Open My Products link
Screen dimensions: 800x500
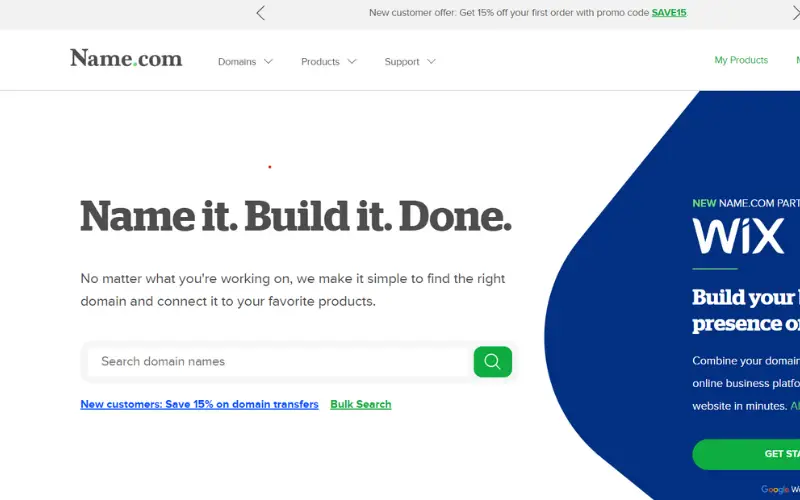(x=741, y=60)
